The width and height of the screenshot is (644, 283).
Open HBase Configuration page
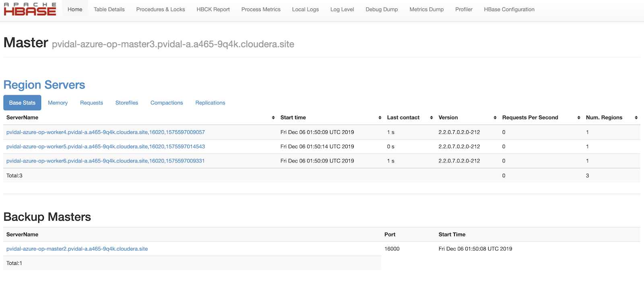509,9
